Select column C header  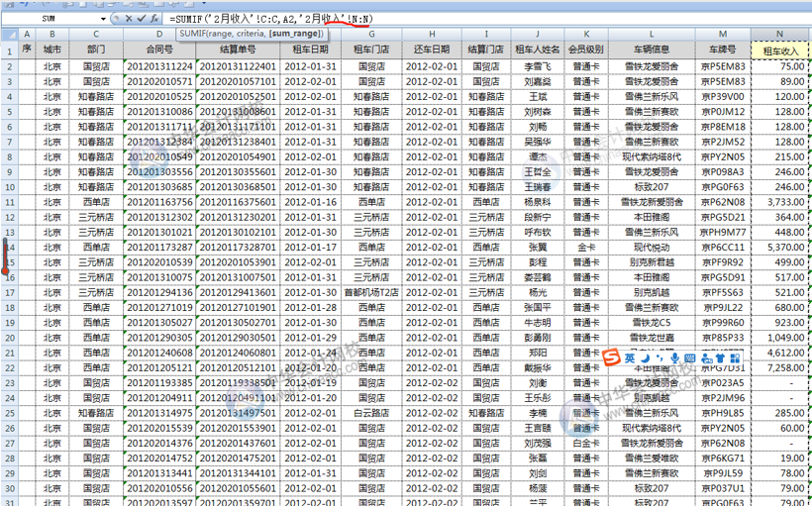(95, 34)
